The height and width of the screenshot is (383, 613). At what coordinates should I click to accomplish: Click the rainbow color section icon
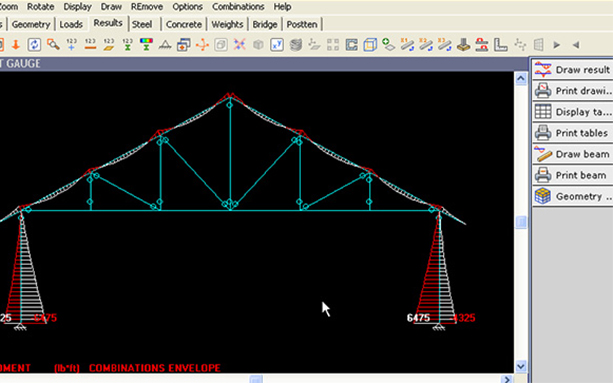coord(146,45)
